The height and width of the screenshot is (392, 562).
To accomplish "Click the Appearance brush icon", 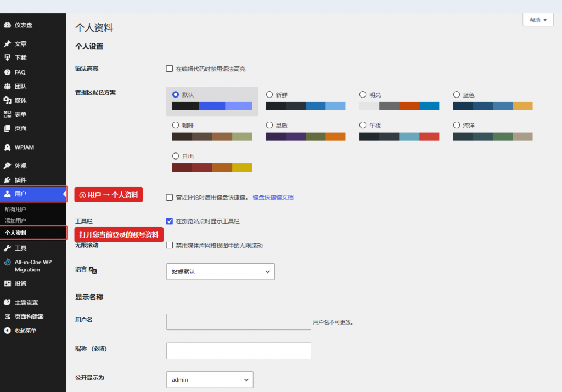I will (7, 166).
